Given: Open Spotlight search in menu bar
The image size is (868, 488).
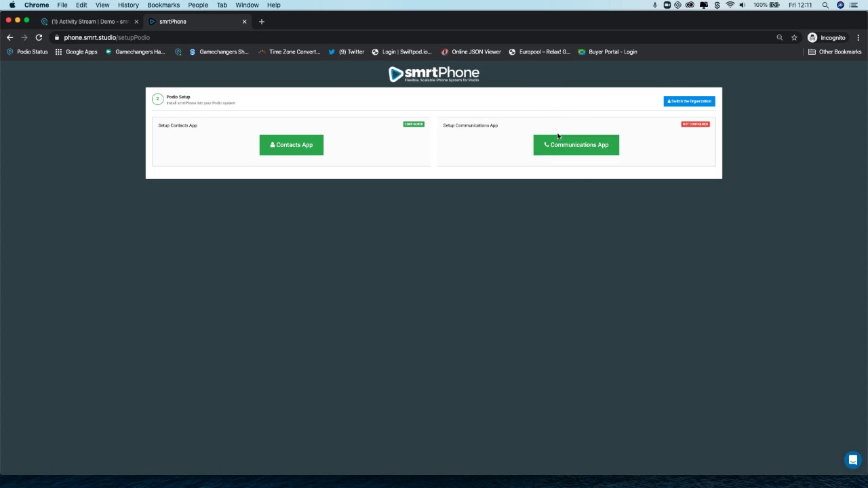Looking at the screenshot, I should pos(825,5).
